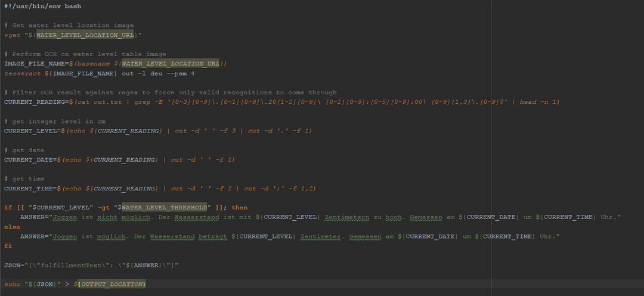Place cursor on the wget command
This screenshot has height=296, width=644.
(x=12, y=35)
